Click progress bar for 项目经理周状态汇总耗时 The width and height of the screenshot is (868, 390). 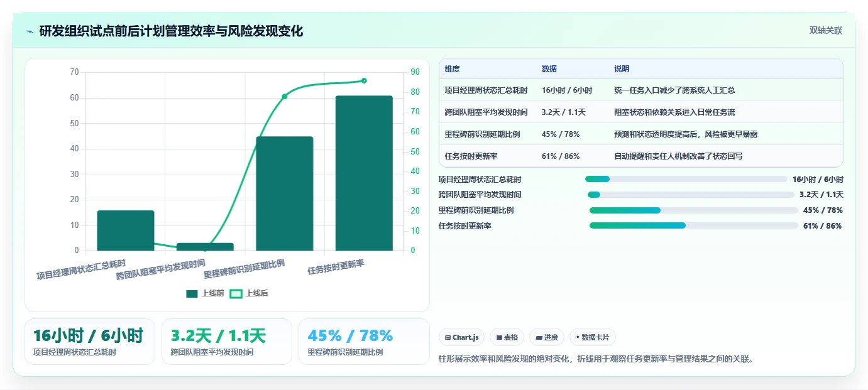(x=686, y=179)
